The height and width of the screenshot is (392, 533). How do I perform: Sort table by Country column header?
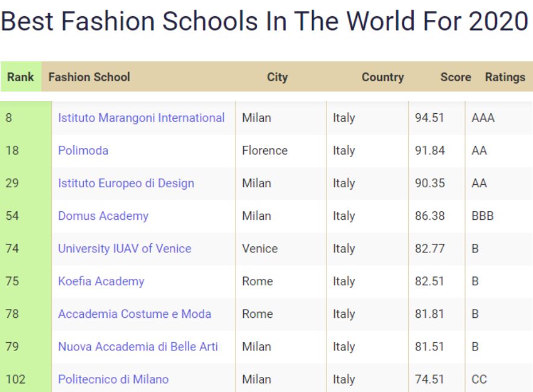click(383, 77)
